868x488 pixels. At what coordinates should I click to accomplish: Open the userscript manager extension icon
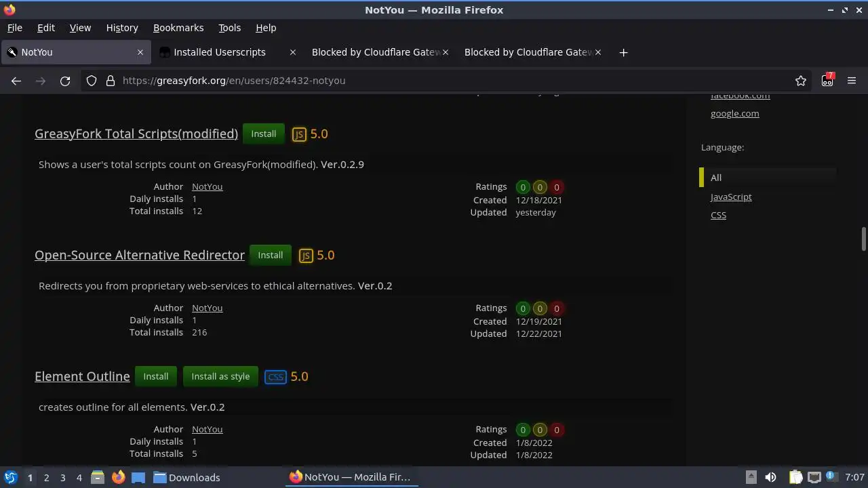(x=827, y=80)
